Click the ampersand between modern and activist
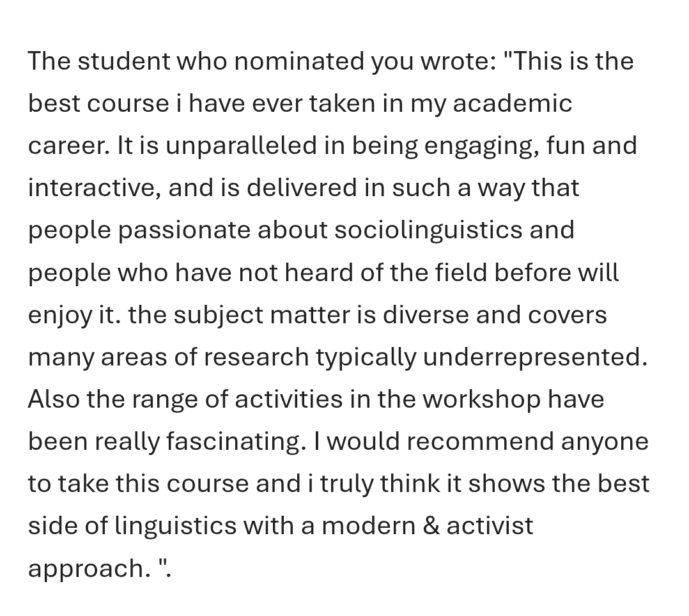Screen dimensions: 689x616 431,526
